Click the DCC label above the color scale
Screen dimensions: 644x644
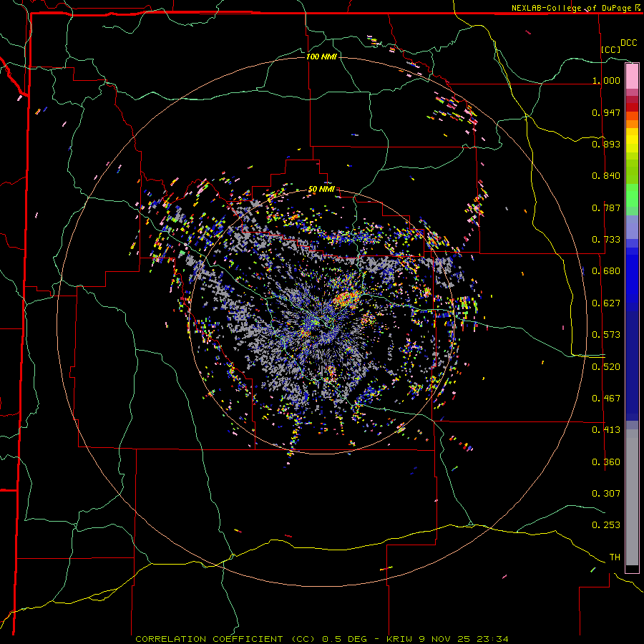(x=628, y=43)
